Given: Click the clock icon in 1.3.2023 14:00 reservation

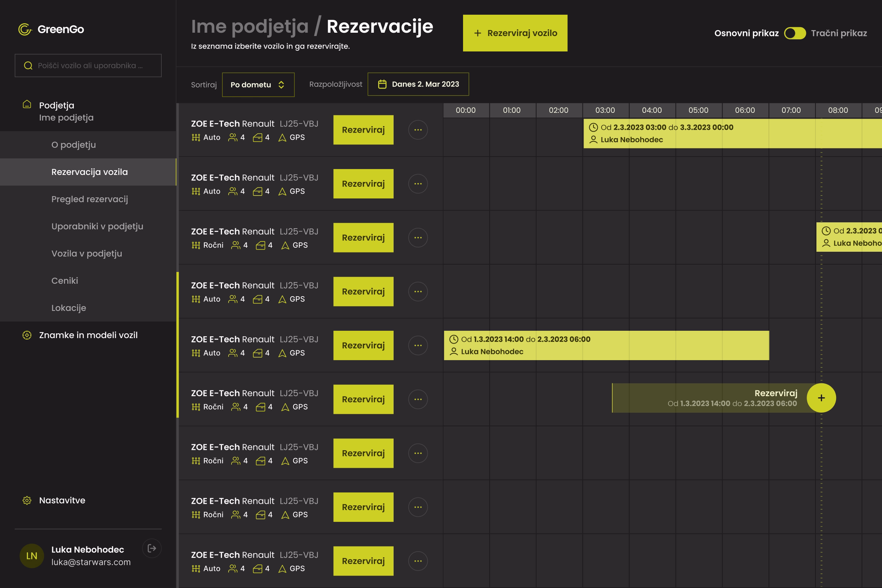Looking at the screenshot, I should 454,339.
